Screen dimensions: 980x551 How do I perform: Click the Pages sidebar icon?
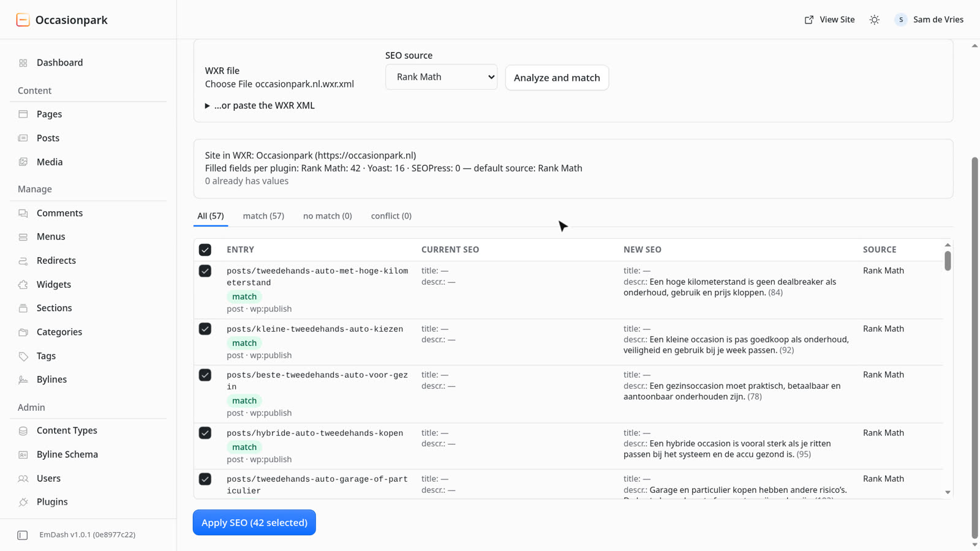[x=23, y=114]
